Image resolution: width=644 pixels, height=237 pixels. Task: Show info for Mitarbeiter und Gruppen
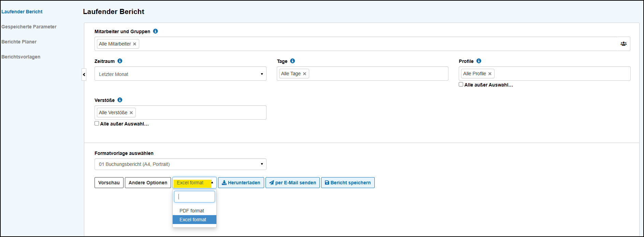pos(155,31)
